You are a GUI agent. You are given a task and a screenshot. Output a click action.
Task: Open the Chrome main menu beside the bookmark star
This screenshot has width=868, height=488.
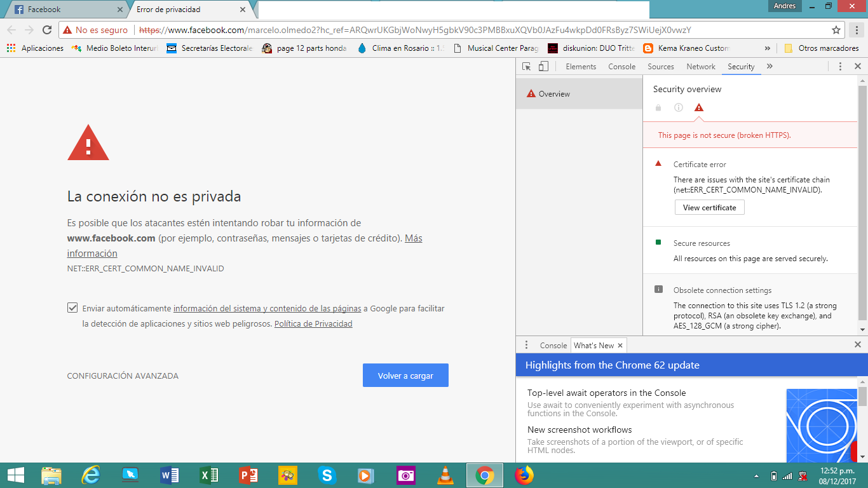[x=857, y=30]
